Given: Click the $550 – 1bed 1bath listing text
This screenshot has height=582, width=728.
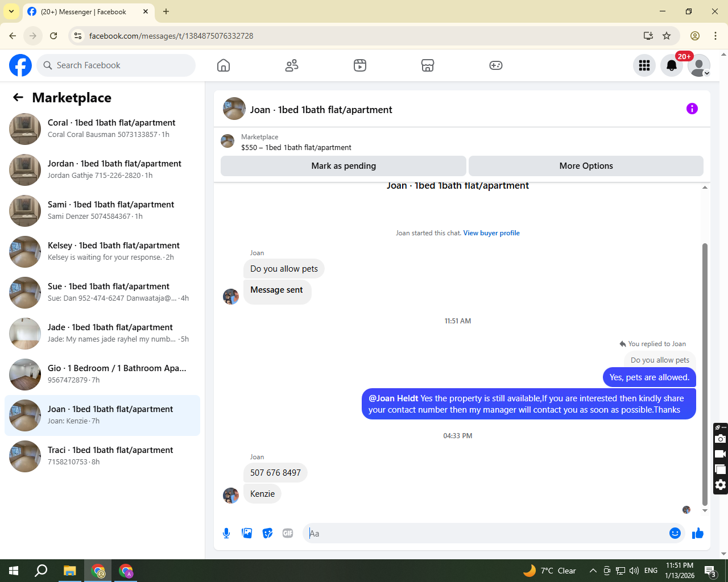Looking at the screenshot, I should (x=296, y=147).
